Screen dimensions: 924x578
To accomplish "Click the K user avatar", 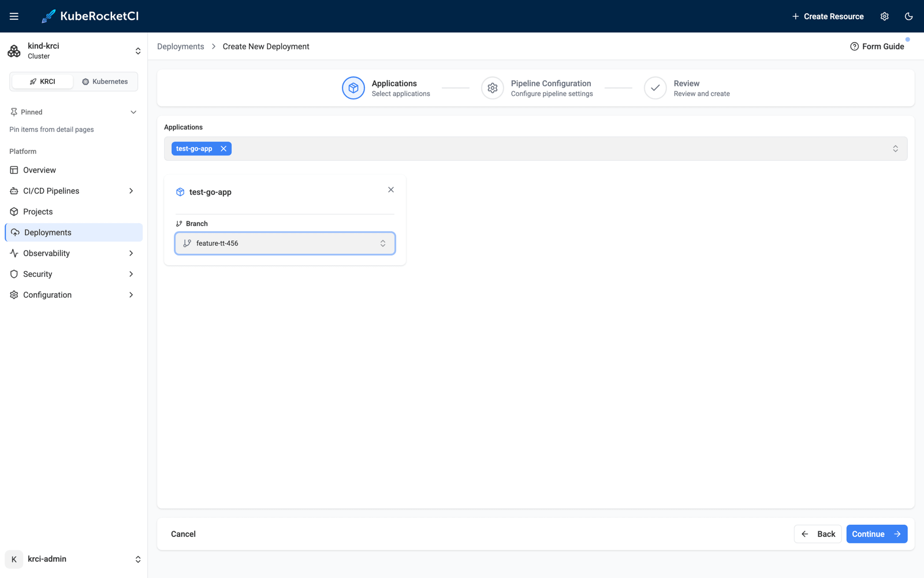I will [14, 559].
